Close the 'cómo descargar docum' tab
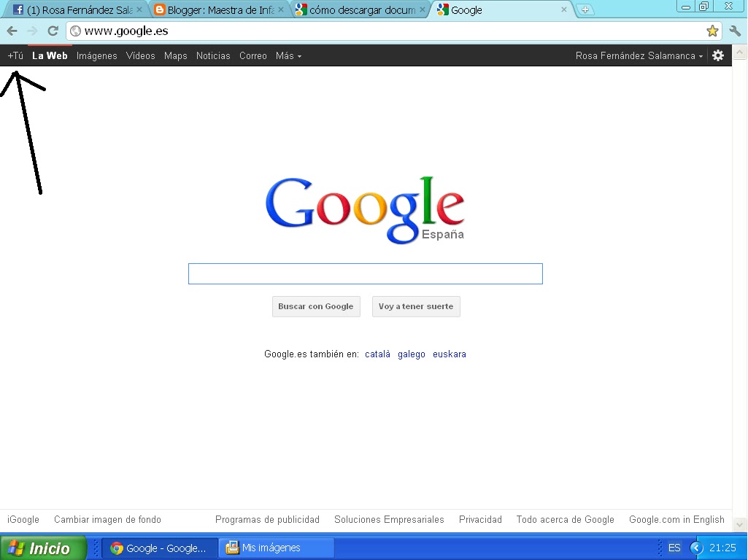748x560 pixels. (423, 9)
